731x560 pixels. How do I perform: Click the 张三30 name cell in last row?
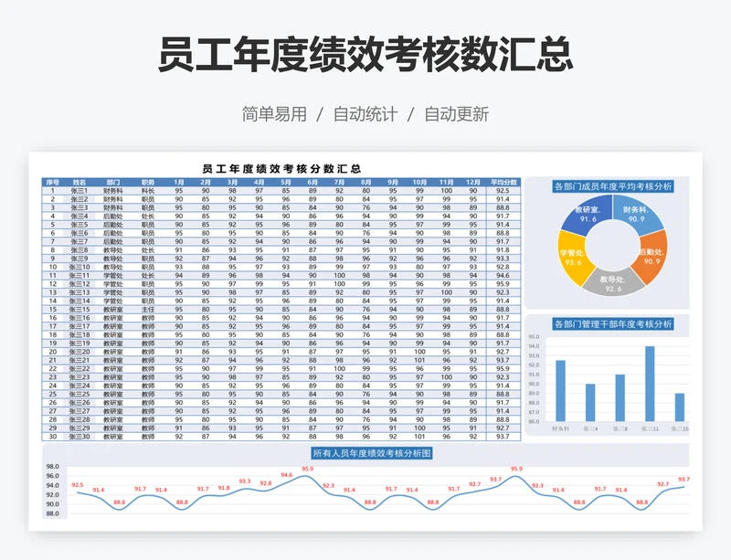point(79,437)
